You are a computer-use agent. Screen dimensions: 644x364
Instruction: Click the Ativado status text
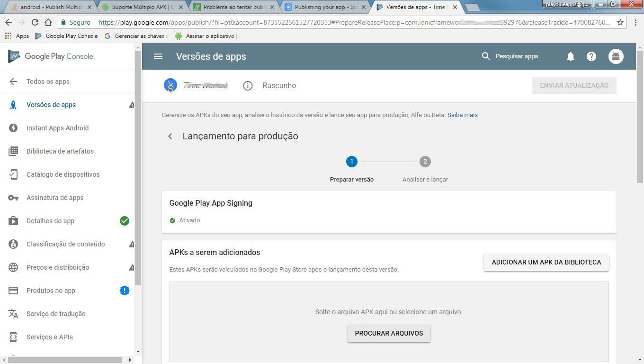[189, 220]
